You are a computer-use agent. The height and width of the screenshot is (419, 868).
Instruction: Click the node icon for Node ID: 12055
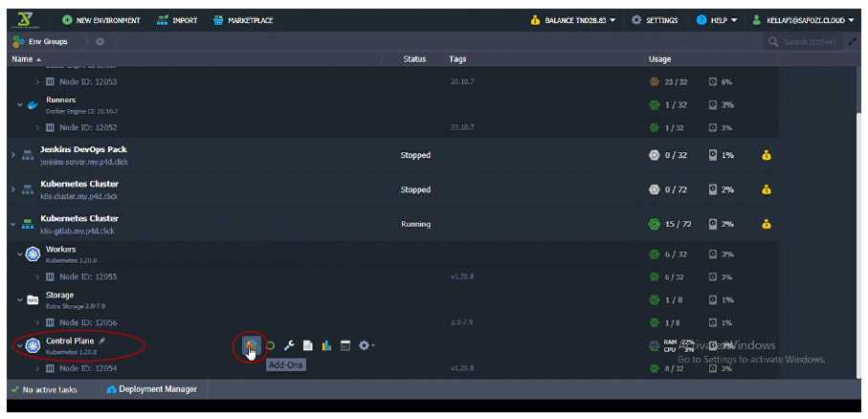tap(50, 276)
